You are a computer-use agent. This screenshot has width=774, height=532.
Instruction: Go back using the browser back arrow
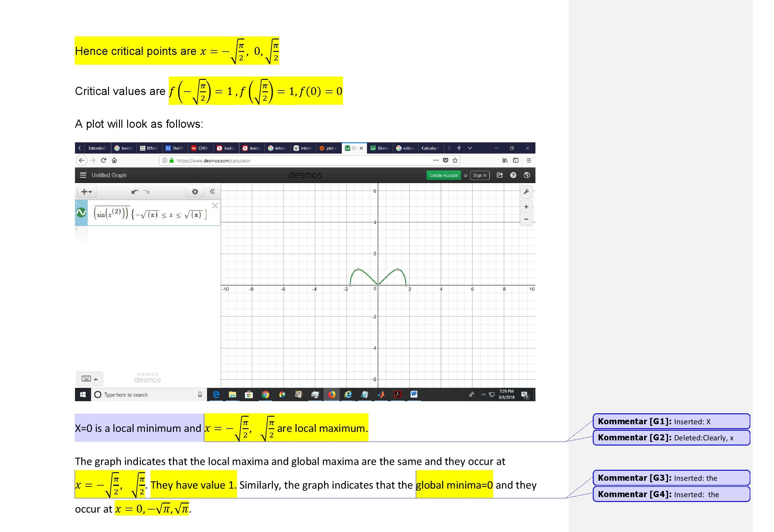(82, 160)
